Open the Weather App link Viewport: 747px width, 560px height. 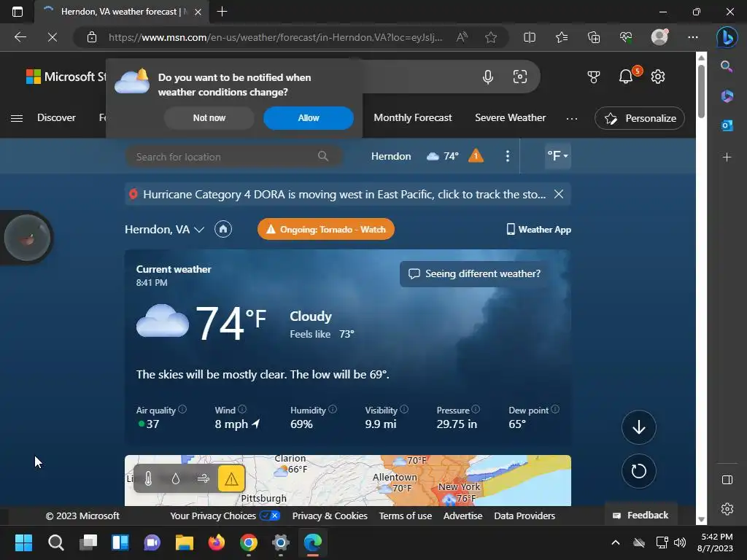[x=538, y=230]
